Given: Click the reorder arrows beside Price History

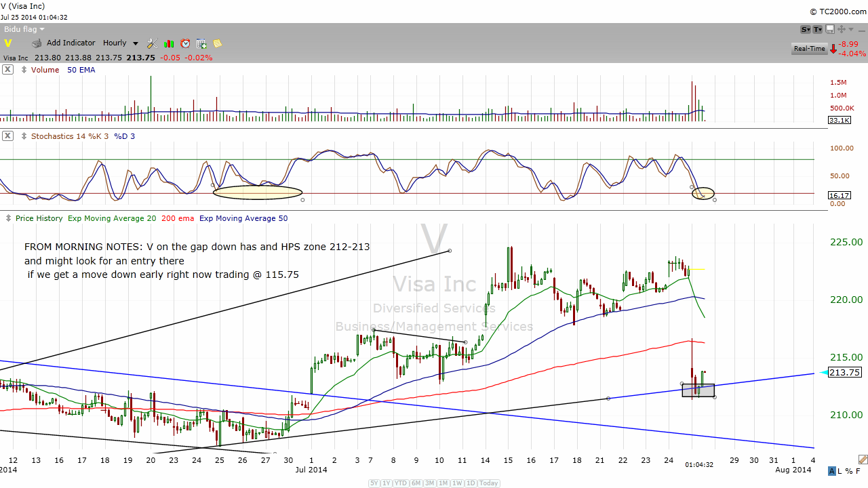Looking at the screenshot, I should (9, 218).
